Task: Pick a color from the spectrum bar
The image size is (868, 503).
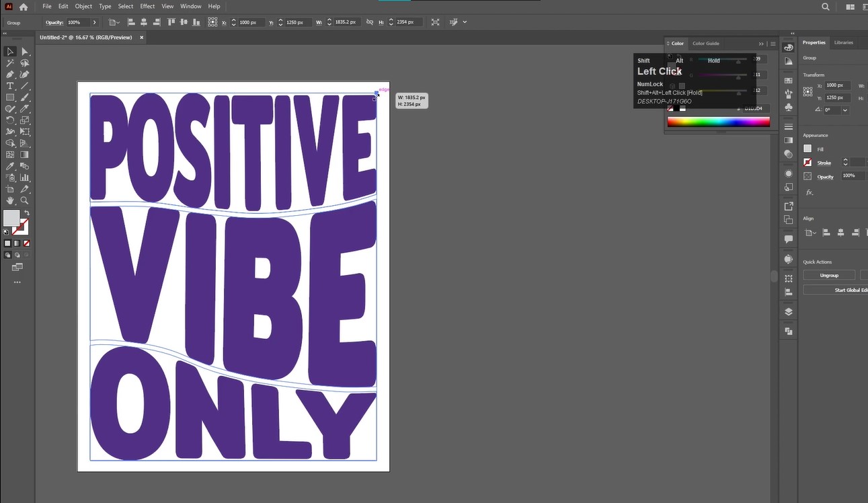Action: tap(718, 121)
